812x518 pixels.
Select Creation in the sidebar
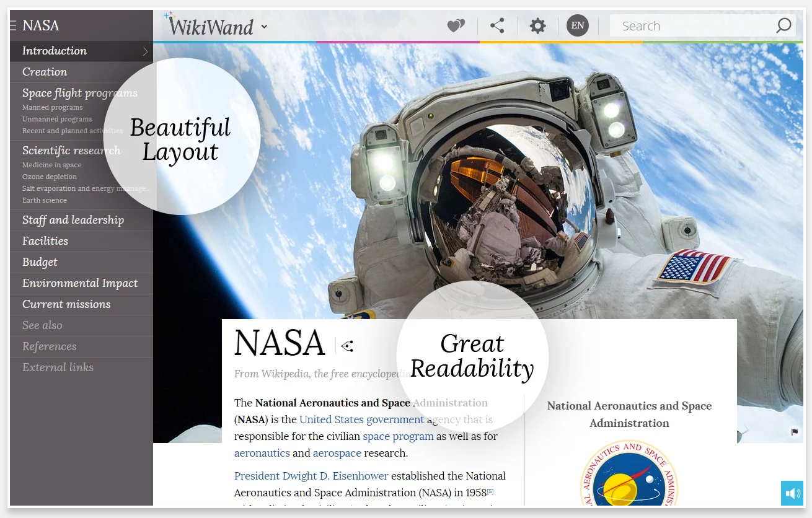(44, 71)
